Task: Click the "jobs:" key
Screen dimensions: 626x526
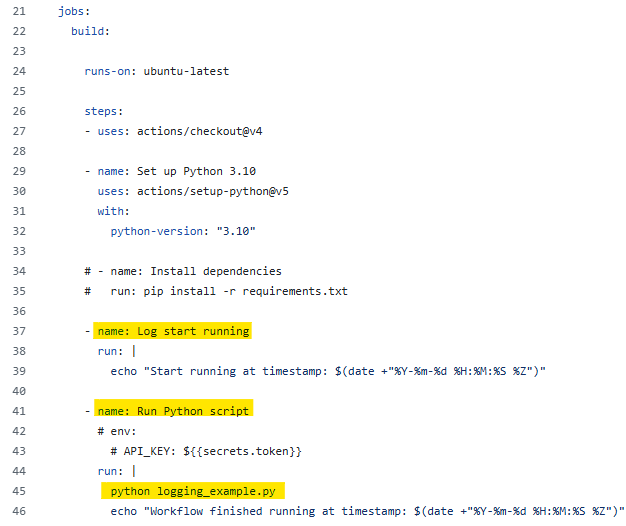Action: (75, 10)
